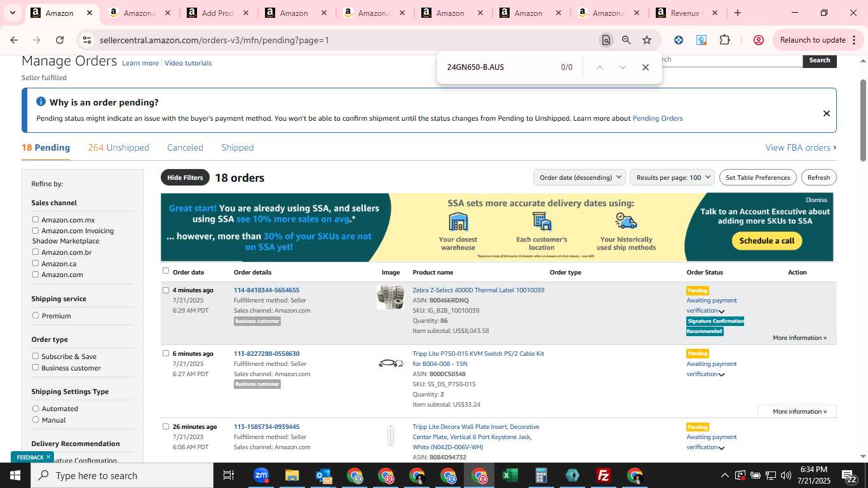Image resolution: width=868 pixels, height=488 pixels.
Task: Open the site information icon in address bar
Action: click(x=87, y=40)
